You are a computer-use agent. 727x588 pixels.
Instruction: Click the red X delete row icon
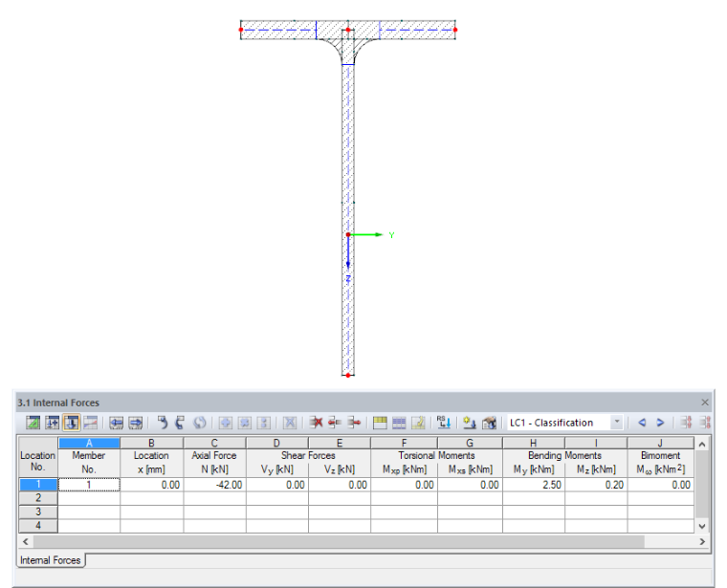[x=317, y=423]
